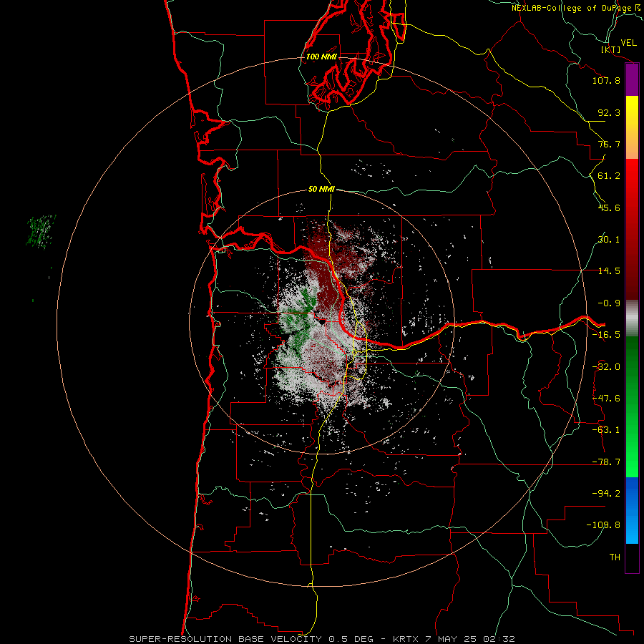Click the purple segment of the color bar
Viewport: 644px width, 644px height.
(x=632, y=80)
